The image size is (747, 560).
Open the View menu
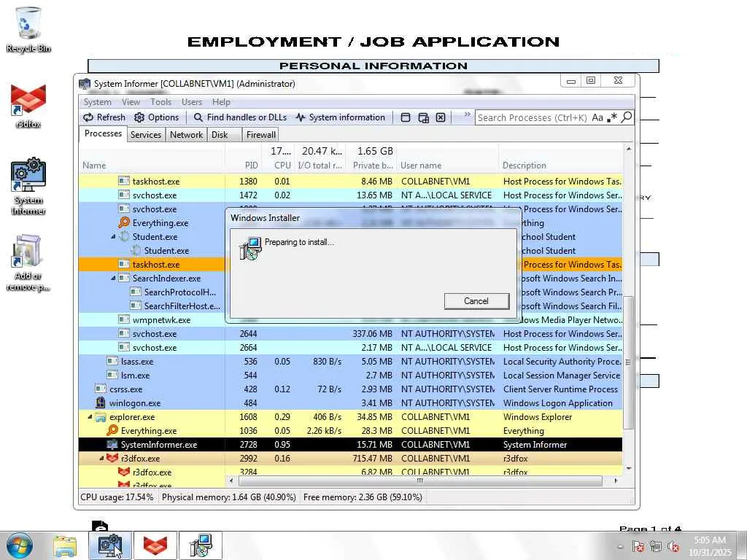click(x=131, y=102)
